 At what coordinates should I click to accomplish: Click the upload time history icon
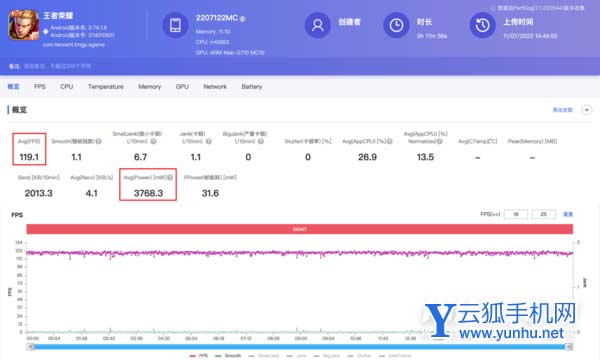pos(483,25)
